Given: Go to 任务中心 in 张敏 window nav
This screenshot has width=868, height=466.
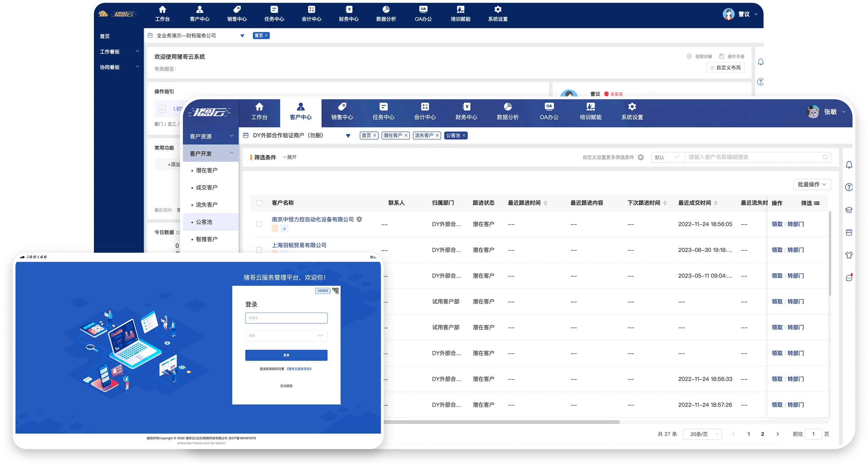Looking at the screenshot, I should click(383, 112).
